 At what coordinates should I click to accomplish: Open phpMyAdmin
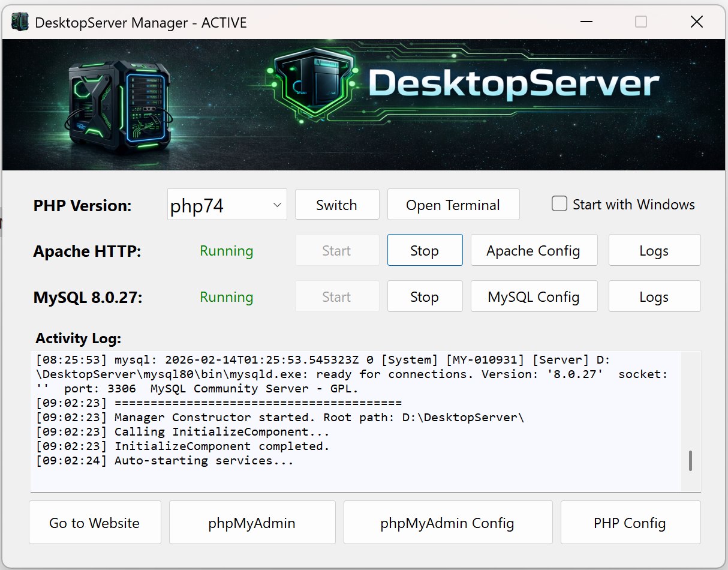252,523
